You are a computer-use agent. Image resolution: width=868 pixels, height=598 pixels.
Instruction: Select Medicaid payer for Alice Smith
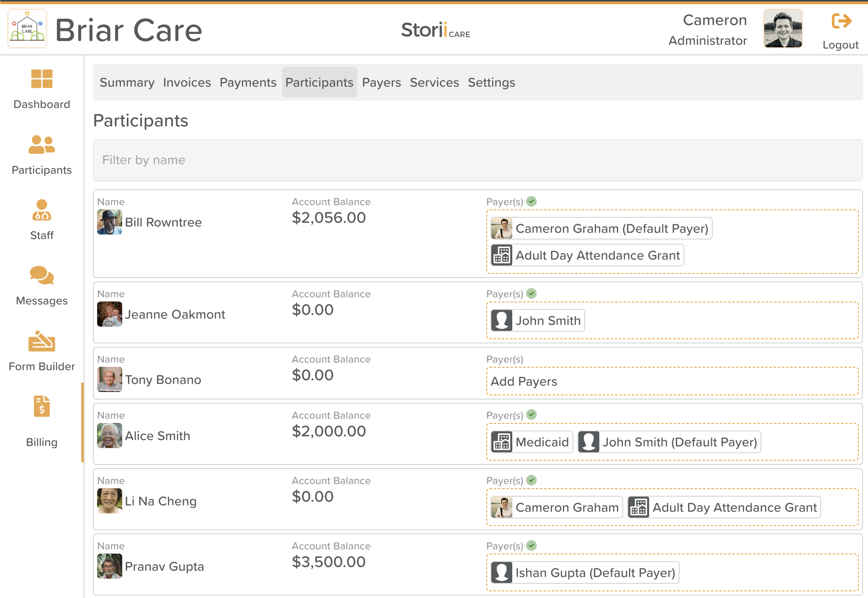(x=532, y=442)
